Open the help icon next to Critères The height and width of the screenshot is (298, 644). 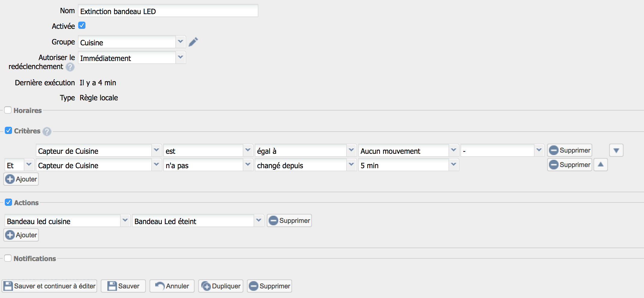point(47,132)
